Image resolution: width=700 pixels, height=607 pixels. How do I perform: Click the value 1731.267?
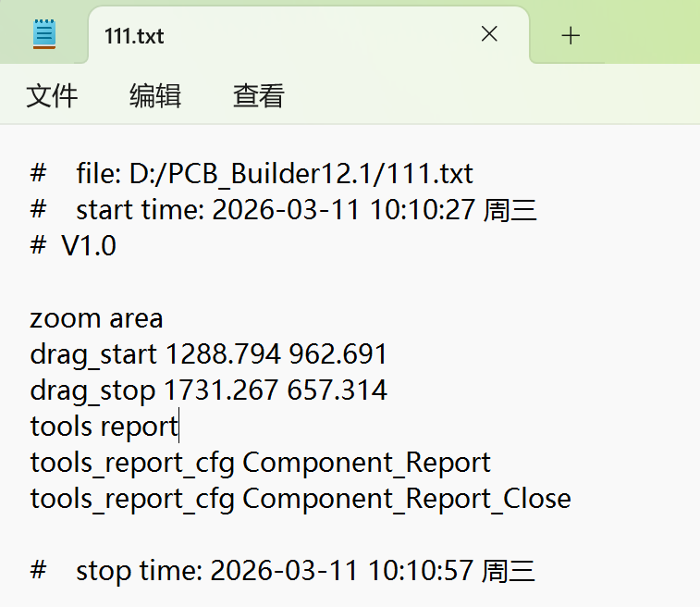(x=221, y=390)
